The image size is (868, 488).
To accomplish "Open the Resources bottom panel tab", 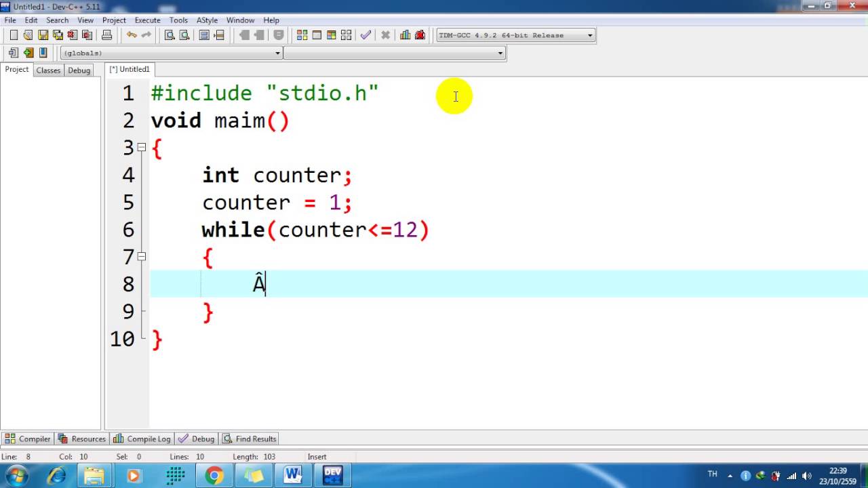I will 82,439.
